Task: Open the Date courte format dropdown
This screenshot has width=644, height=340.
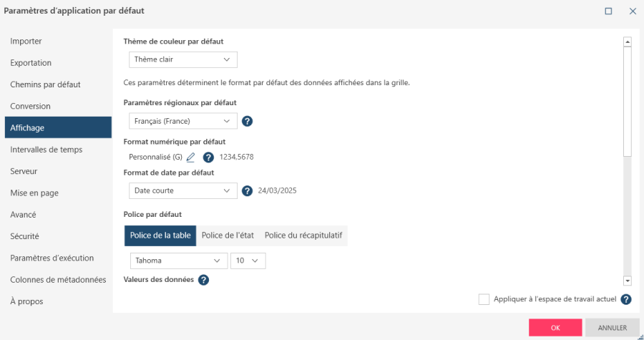Action: click(183, 190)
